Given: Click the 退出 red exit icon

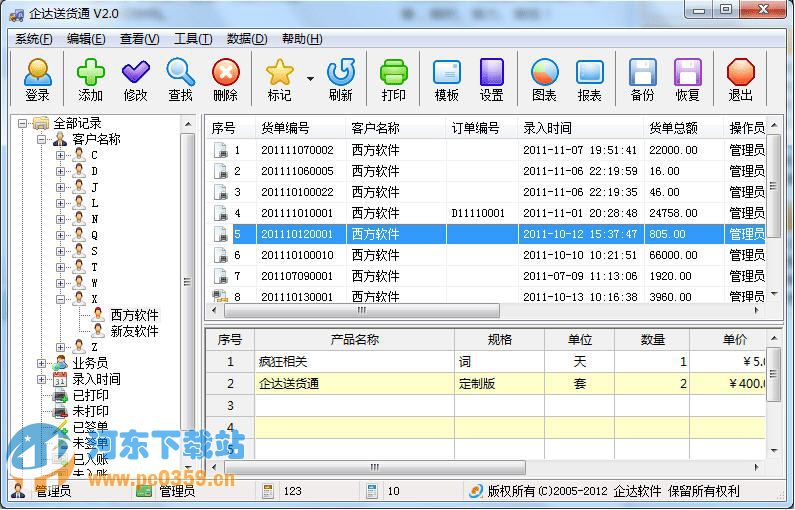Looking at the screenshot, I should pyautogui.click(x=740, y=80).
